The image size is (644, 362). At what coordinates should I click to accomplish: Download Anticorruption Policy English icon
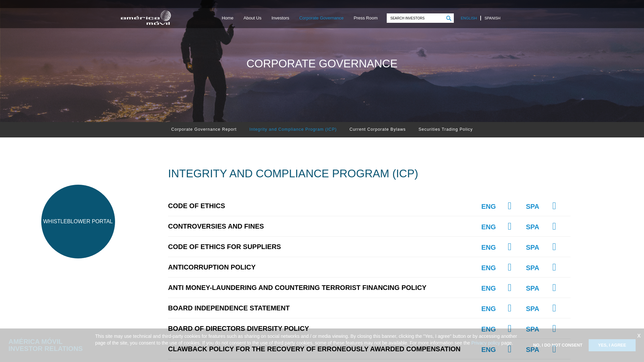(x=509, y=267)
